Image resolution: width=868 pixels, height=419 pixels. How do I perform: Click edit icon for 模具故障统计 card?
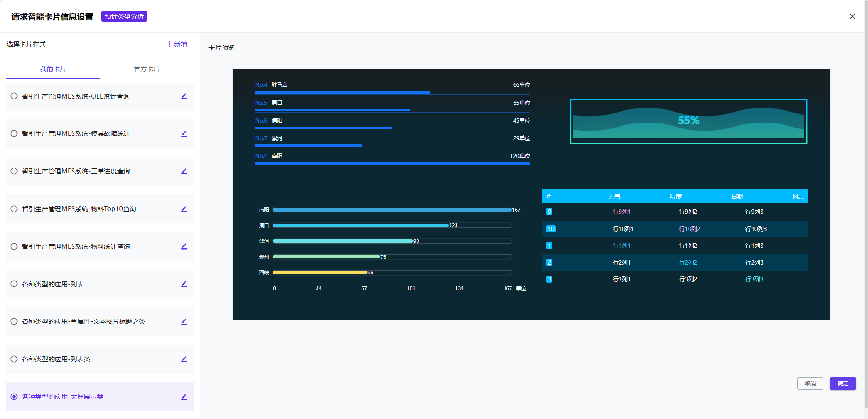(x=184, y=134)
